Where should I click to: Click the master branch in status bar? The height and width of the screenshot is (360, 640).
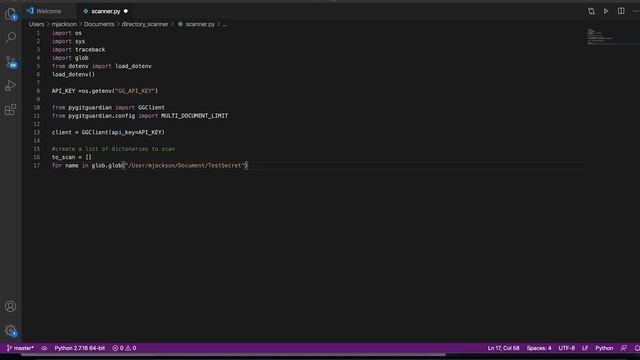tap(20, 348)
